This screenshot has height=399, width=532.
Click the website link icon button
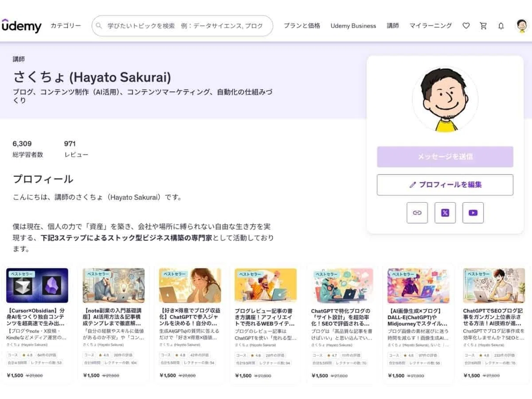point(417,213)
